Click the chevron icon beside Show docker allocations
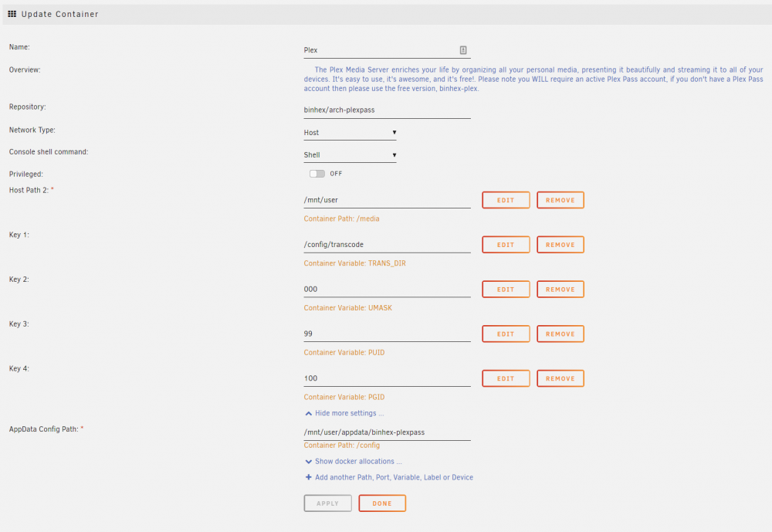This screenshot has height=532, width=772. (x=309, y=462)
